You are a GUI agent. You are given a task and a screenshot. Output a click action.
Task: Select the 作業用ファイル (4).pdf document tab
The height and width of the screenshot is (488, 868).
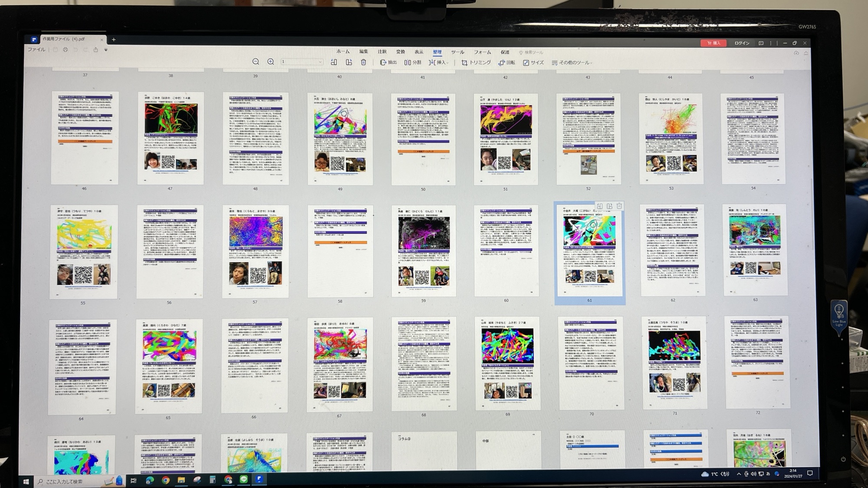tap(68, 39)
